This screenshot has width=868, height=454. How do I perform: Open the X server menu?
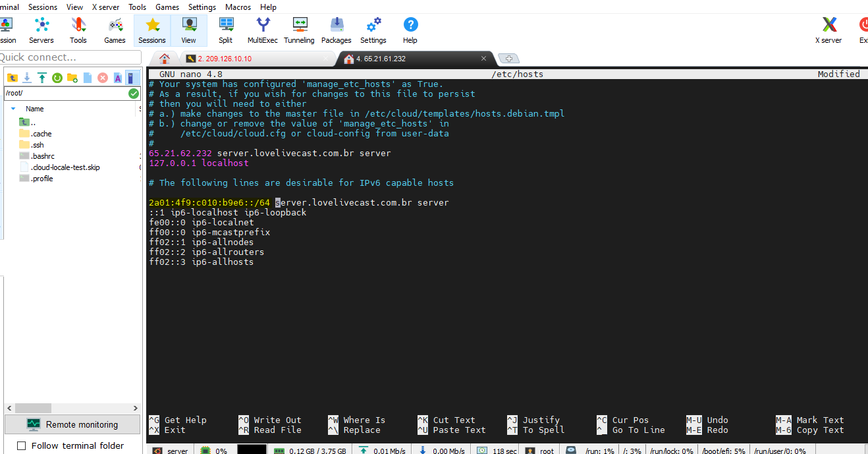[x=106, y=7]
